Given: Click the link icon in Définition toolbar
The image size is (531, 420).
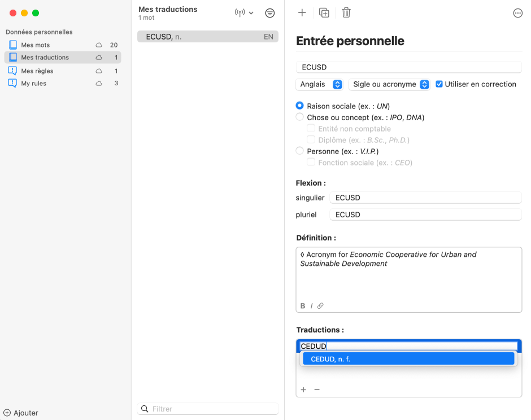Looking at the screenshot, I should [x=320, y=306].
